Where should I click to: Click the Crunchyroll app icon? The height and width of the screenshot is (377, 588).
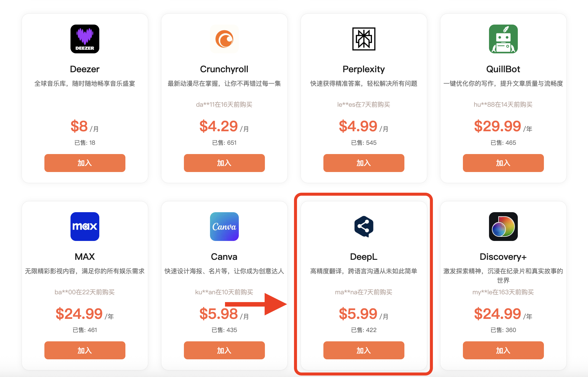coord(224,39)
